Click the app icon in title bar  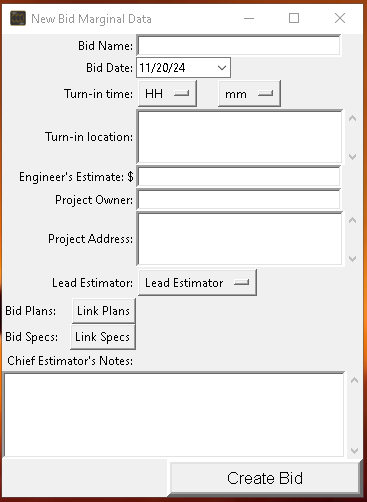tap(18, 18)
